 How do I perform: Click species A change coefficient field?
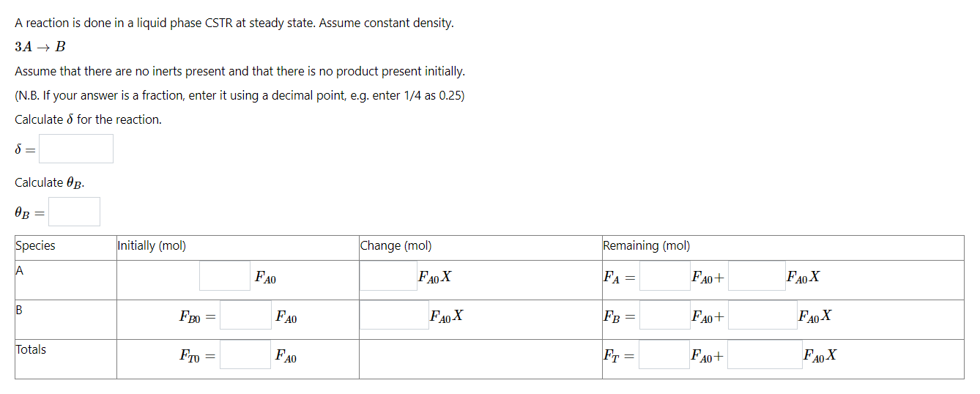tap(388, 276)
